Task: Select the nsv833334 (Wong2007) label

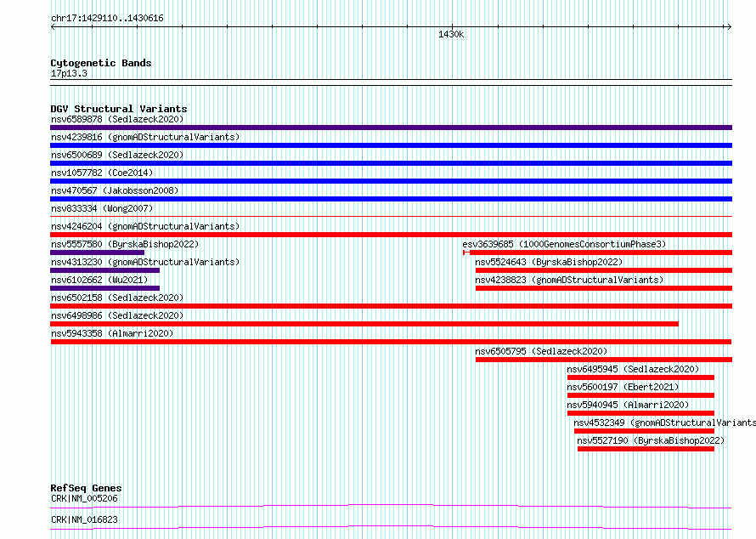Action: tap(102, 208)
